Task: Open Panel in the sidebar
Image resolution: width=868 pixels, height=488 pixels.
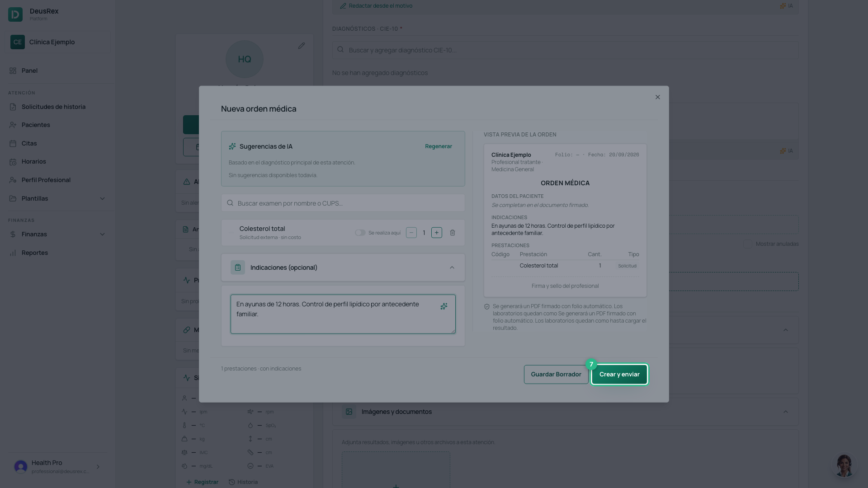Action: (29, 71)
